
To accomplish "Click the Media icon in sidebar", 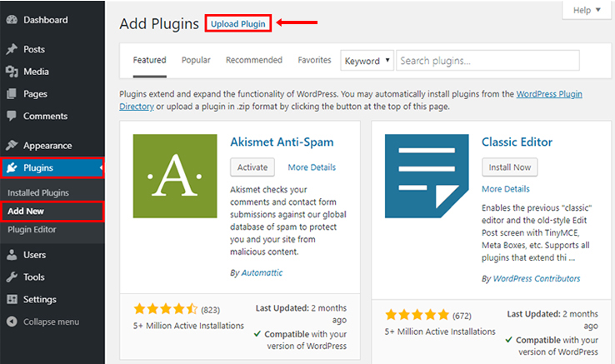I will (12, 72).
